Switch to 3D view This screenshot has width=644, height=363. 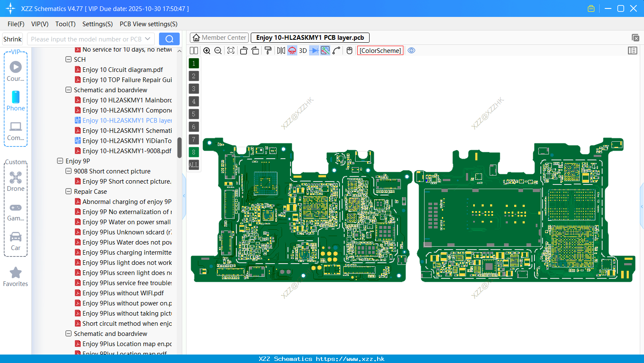click(303, 50)
